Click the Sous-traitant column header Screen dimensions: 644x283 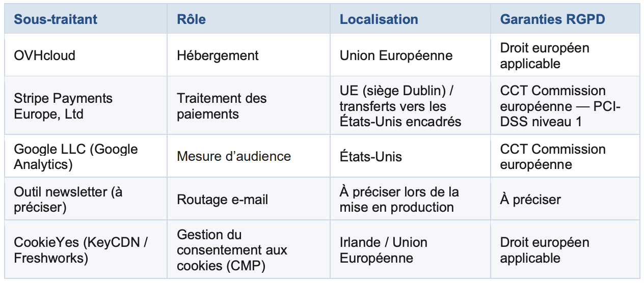tap(56, 20)
